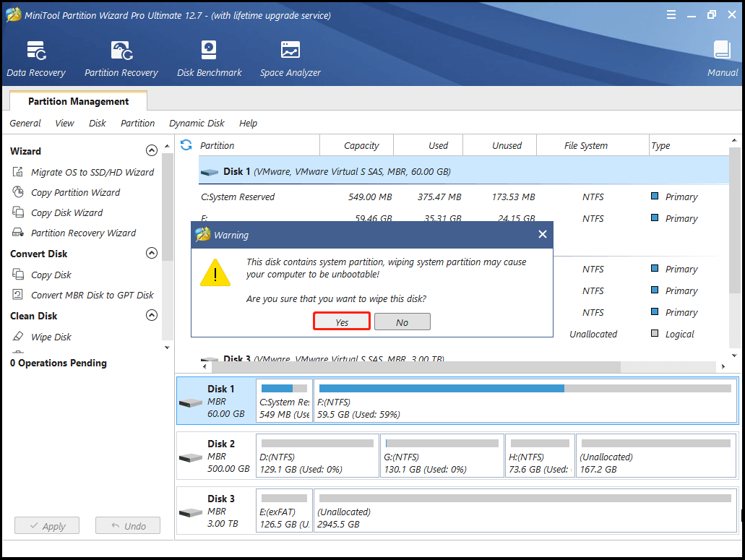
Task: Open the hamburger menu in title bar
Action: coord(671,14)
